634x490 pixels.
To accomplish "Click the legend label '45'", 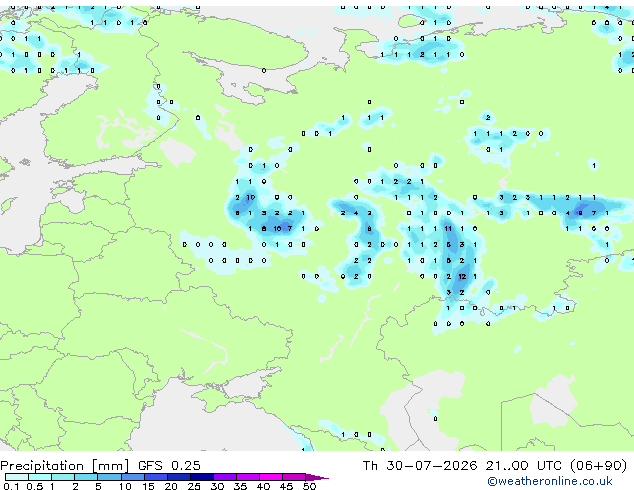I will (286, 486).
